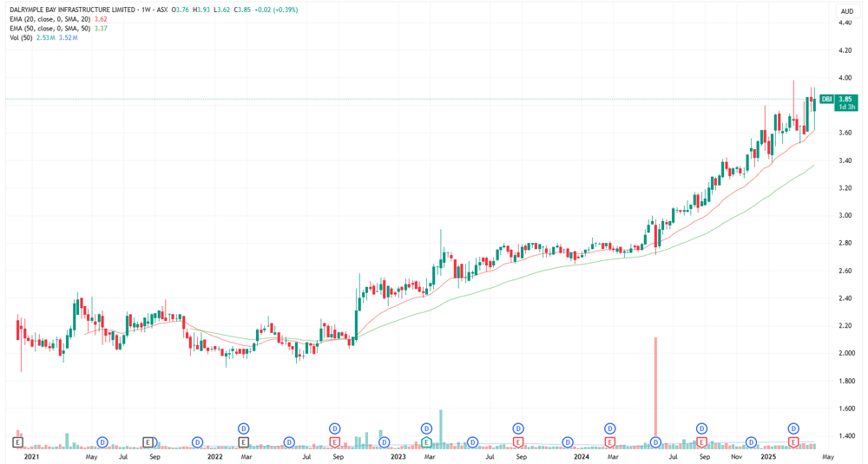This screenshot has height=464, width=868.
Task: Click the dividend marker near December 2022
Action: 385,441
